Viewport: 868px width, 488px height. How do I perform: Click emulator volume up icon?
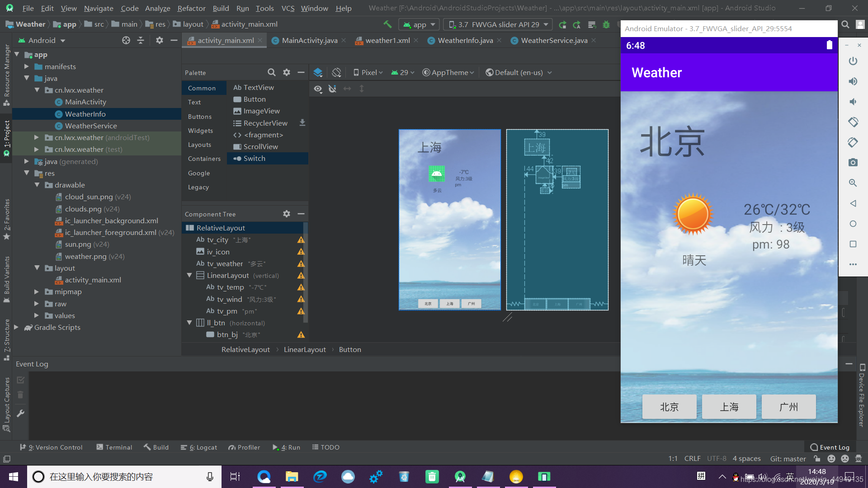[x=853, y=81]
